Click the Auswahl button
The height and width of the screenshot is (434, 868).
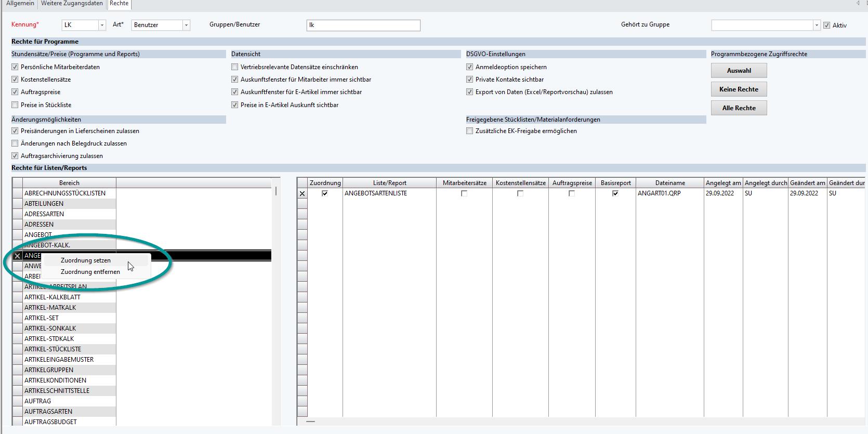(x=739, y=71)
